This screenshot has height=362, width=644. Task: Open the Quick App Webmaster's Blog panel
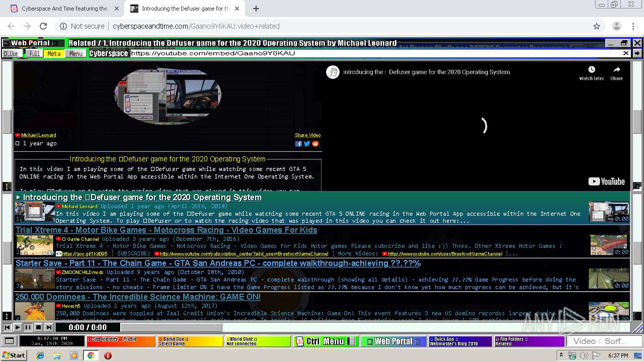[x=460, y=341]
